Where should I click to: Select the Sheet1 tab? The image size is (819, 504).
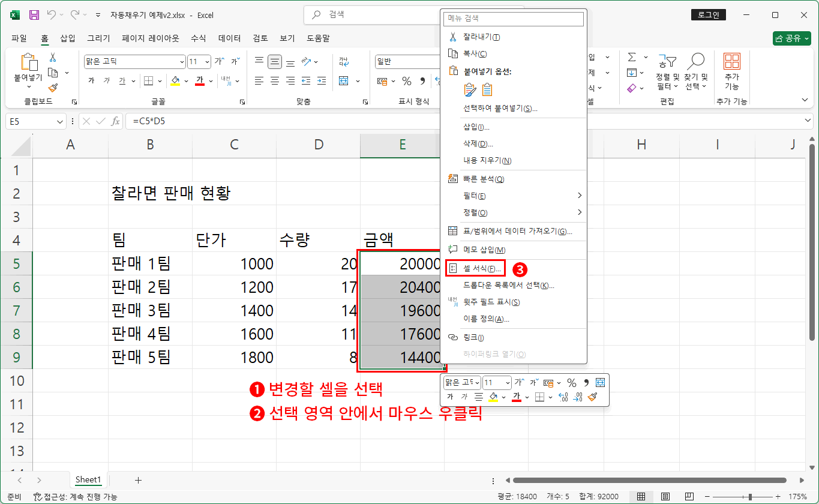88,480
